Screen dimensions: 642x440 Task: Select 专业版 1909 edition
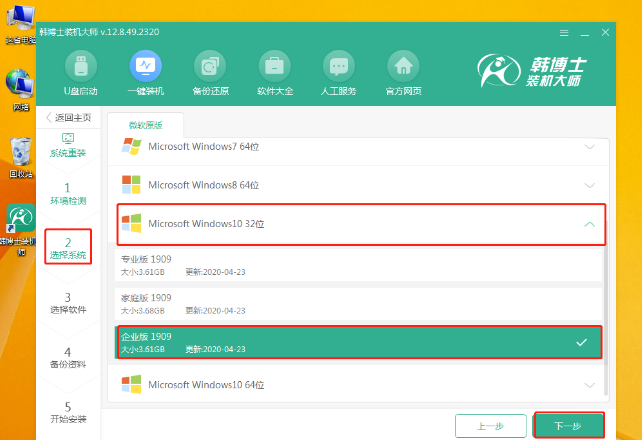[359, 265]
